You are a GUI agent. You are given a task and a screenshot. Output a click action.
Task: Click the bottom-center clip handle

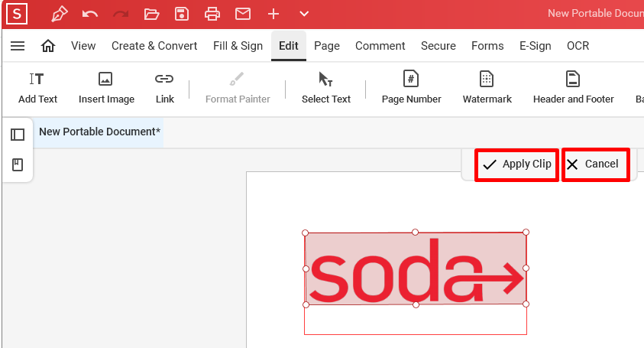416,304
